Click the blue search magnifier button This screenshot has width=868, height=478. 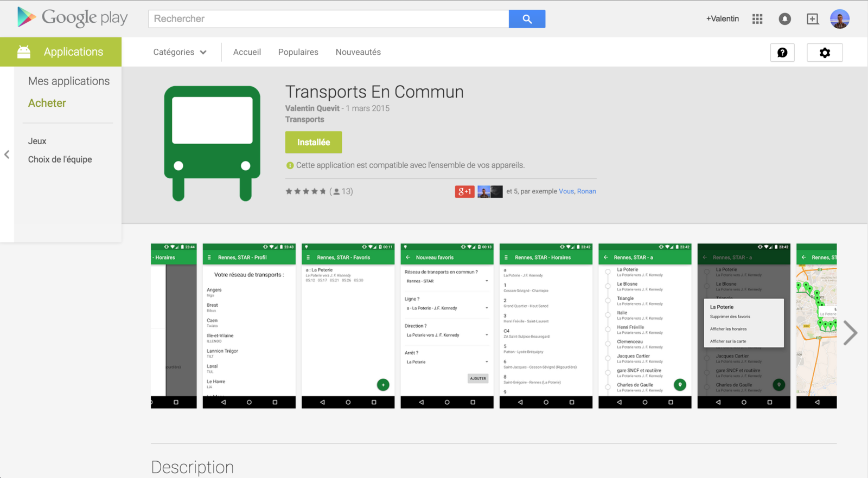(x=527, y=19)
